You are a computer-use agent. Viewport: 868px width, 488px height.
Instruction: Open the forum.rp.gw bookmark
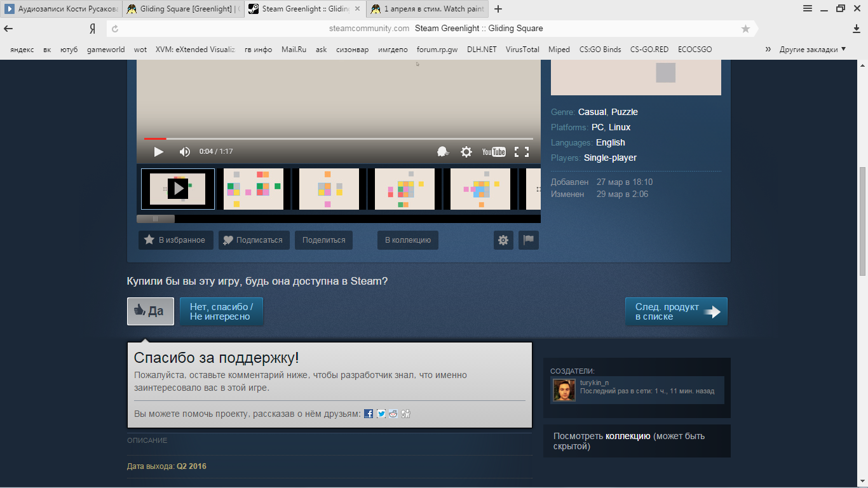tap(437, 49)
